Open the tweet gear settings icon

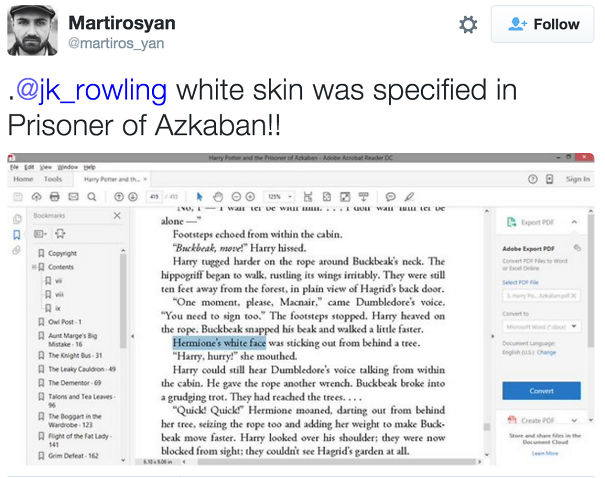[468, 25]
